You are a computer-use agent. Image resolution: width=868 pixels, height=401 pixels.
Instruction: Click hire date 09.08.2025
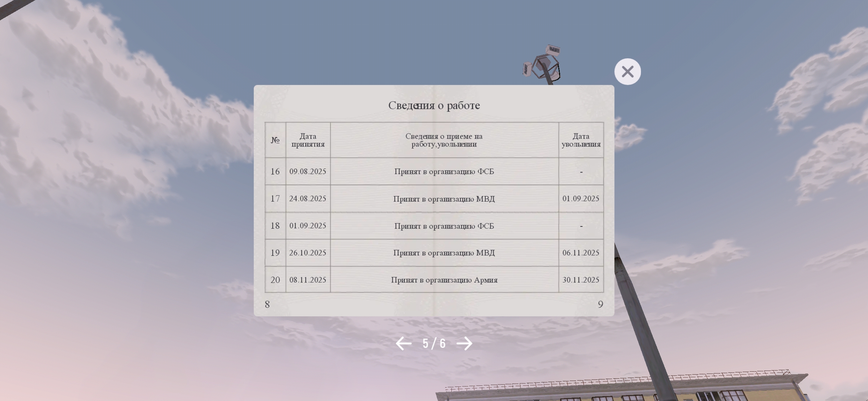click(308, 172)
